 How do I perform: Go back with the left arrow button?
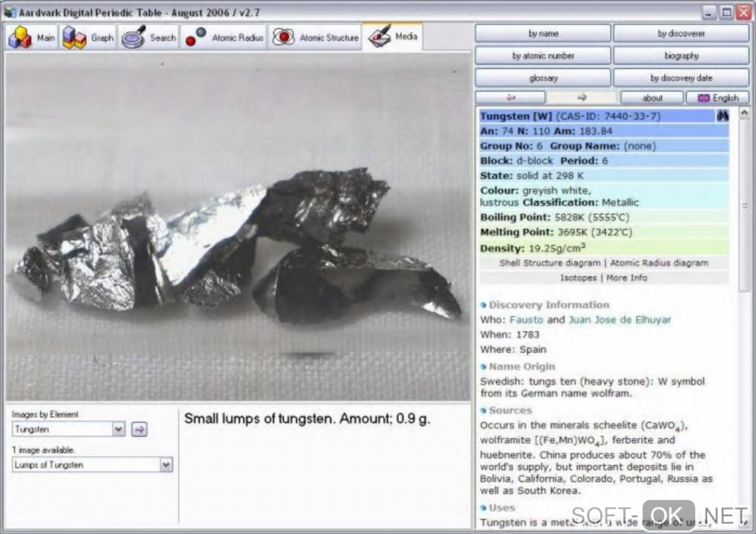point(510,97)
